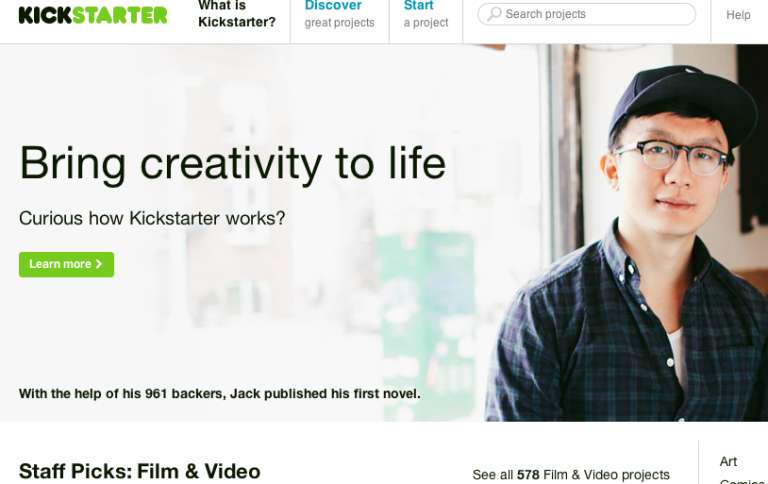Image resolution: width=768 pixels, height=484 pixels.
Task: Open the Help link
Action: (738, 15)
